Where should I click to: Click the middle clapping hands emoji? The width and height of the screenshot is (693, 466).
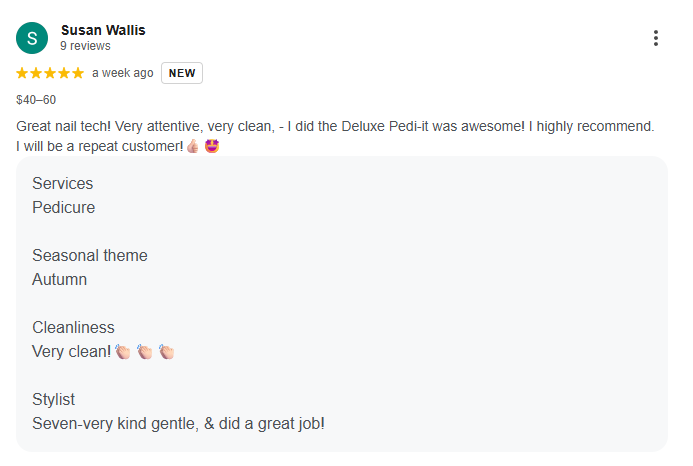point(145,352)
